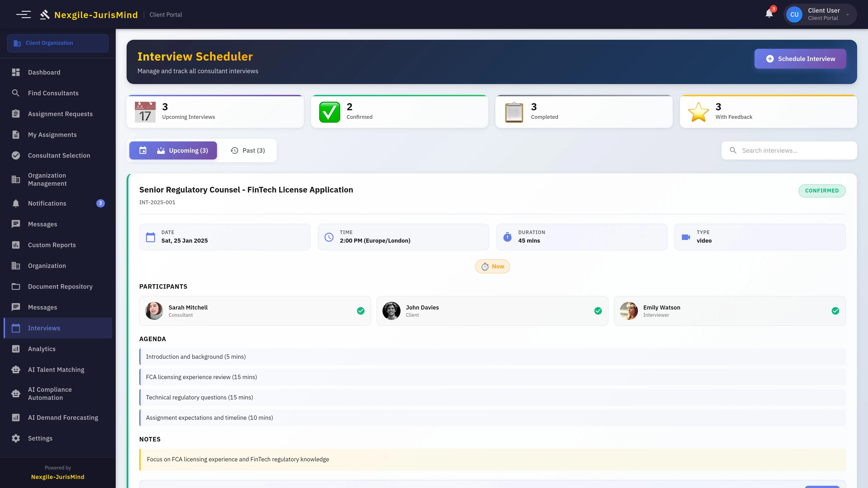
Task: Expand the CONFIRMED status badge
Action: pos(822,190)
